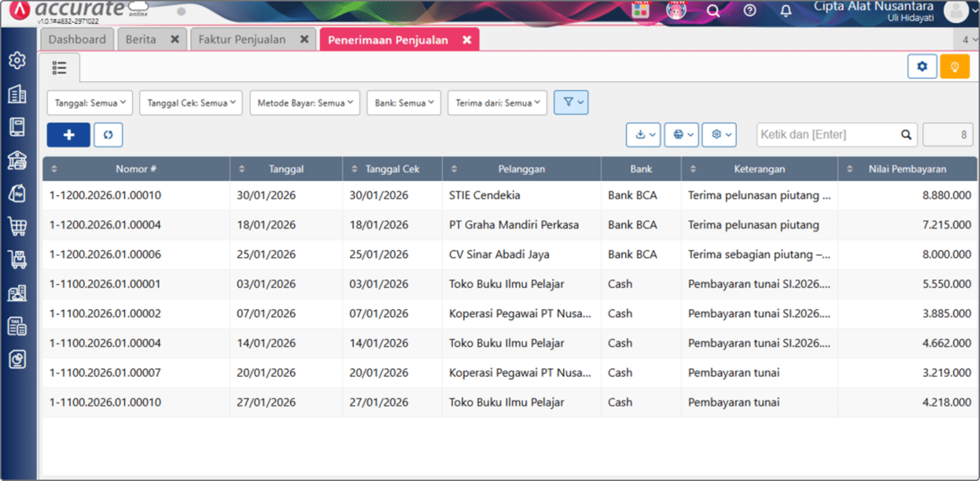Click the blue plus add button
The height and width of the screenshot is (481, 980).
(69, 135)
